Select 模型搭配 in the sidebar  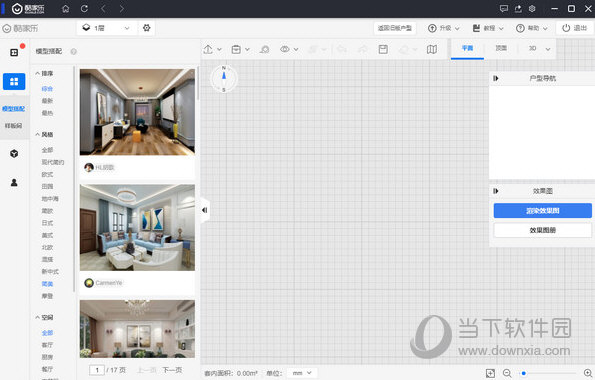point(14,109)
